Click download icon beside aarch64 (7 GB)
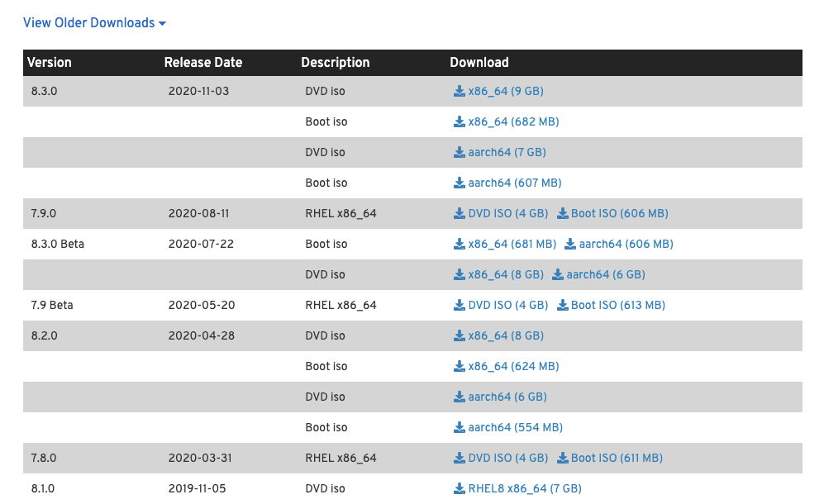824x504 pixels. 460,153
